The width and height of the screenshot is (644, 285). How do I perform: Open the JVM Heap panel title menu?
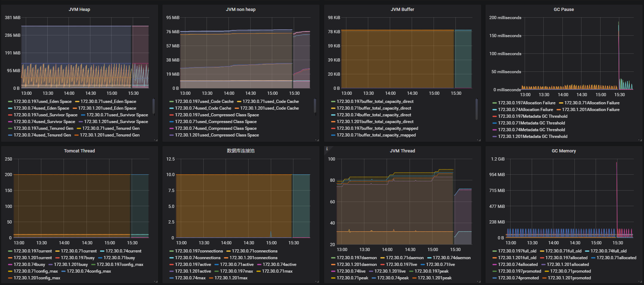pos(79,10)
